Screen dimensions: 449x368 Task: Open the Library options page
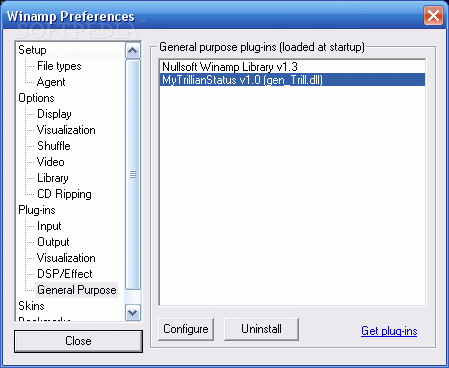53,178
